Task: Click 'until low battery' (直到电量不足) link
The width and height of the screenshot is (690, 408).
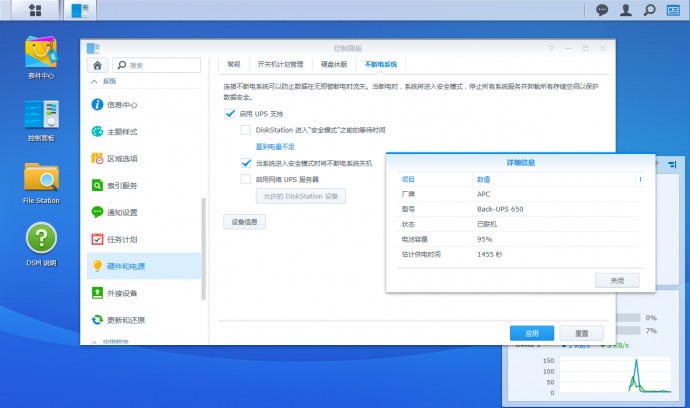Action: [x=275, y=147]
